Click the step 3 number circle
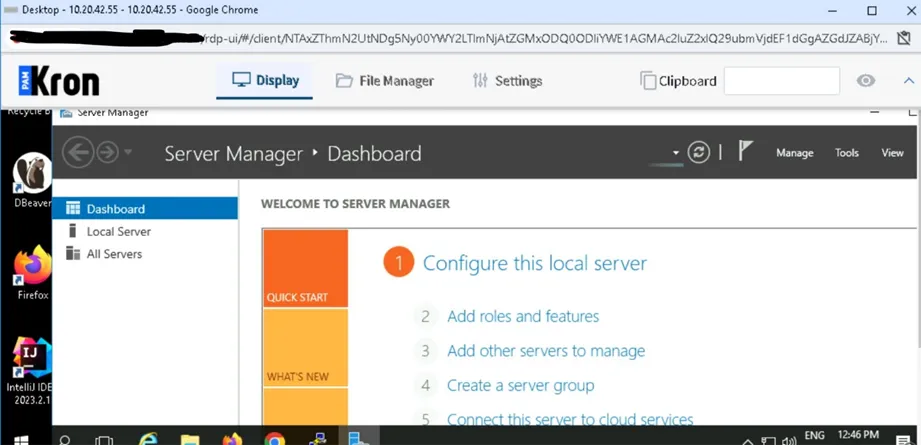The image size is (921, 445). pyautogui.click(x=426, y=351)
